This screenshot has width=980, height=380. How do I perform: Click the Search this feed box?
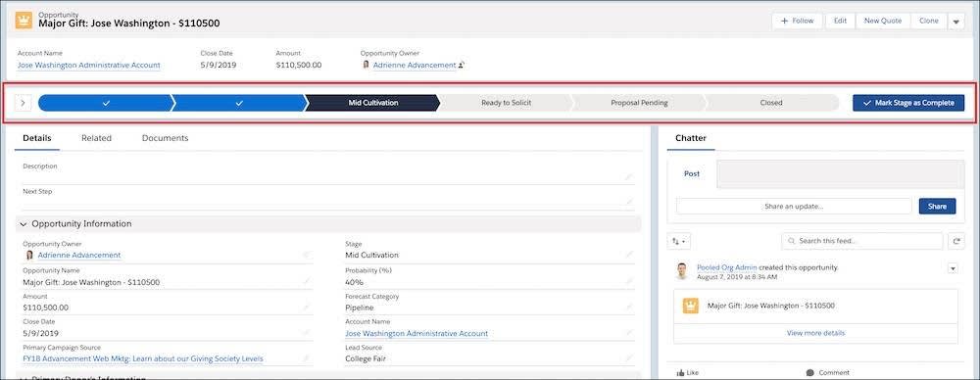pos(861,241)
